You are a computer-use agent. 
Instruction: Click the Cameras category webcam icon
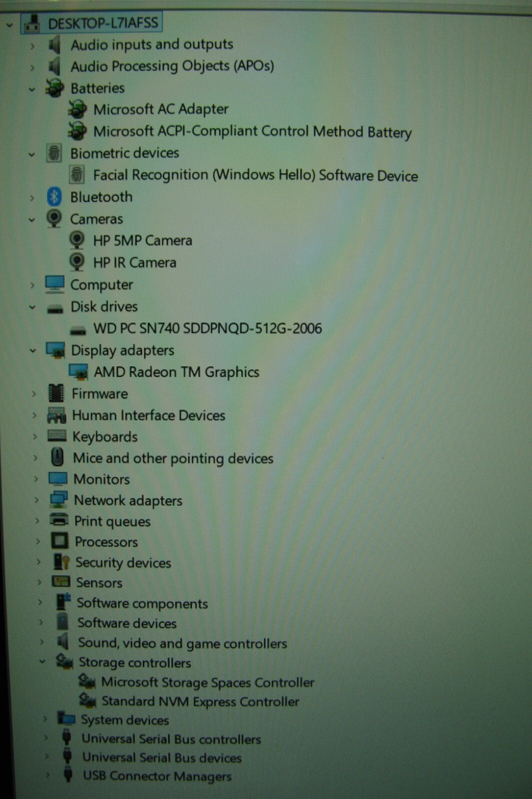pos(54,219)
